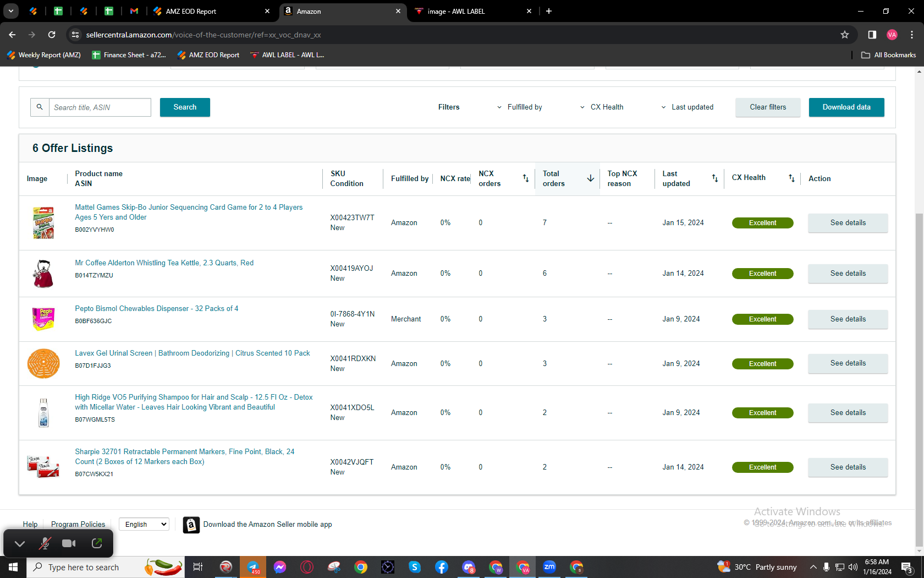Open Help footer link
The image size is (924, 578).
(30, 525)
